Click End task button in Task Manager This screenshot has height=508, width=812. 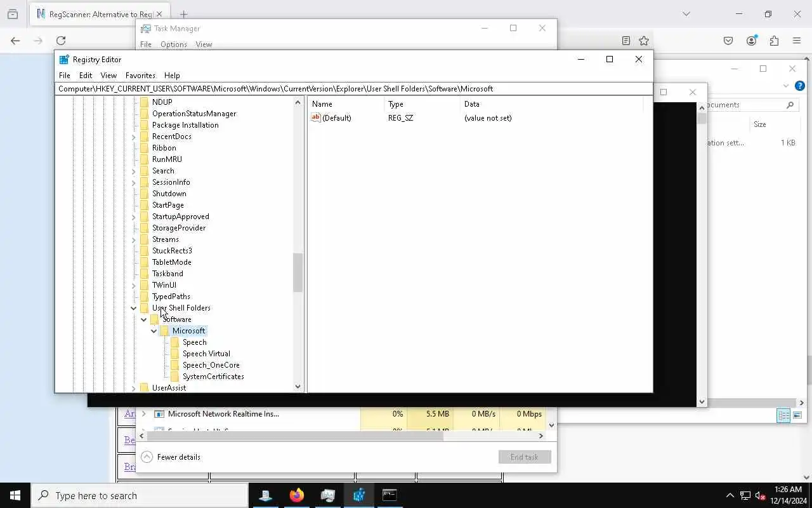click(x=525, y=457)
